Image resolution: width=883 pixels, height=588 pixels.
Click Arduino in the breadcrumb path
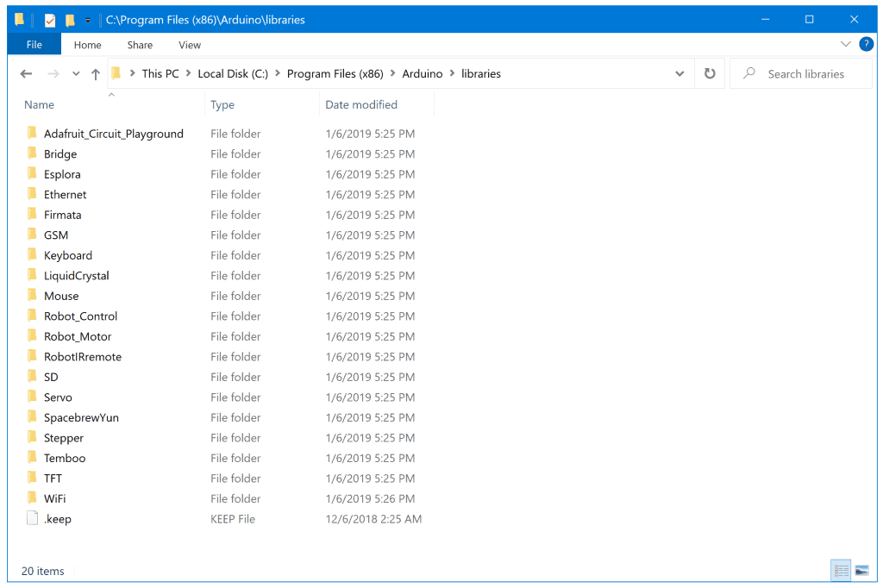tap(423, 74)
